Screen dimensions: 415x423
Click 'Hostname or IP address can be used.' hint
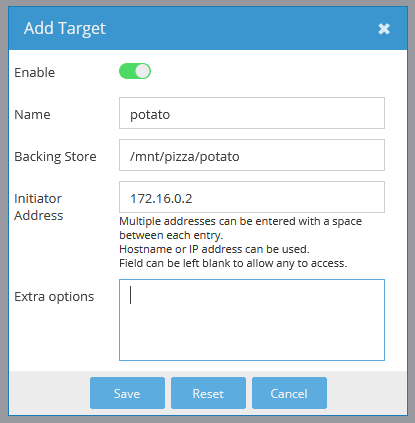[214, 249]
